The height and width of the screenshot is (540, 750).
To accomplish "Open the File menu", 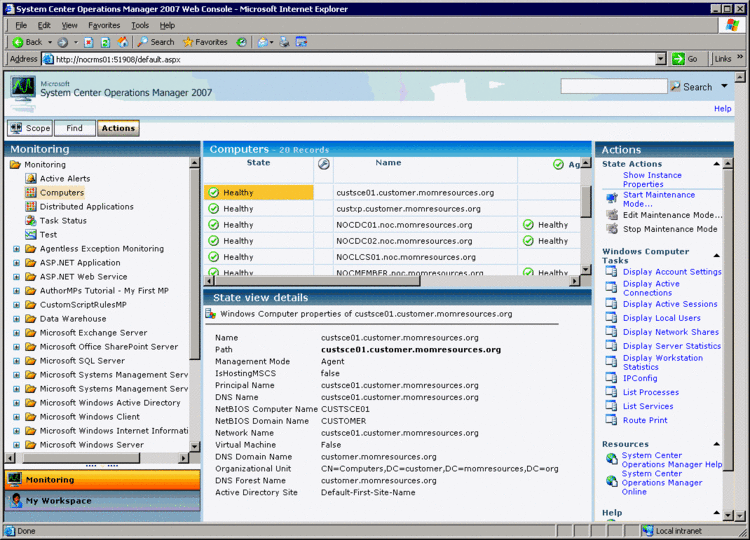I will 21,25.
